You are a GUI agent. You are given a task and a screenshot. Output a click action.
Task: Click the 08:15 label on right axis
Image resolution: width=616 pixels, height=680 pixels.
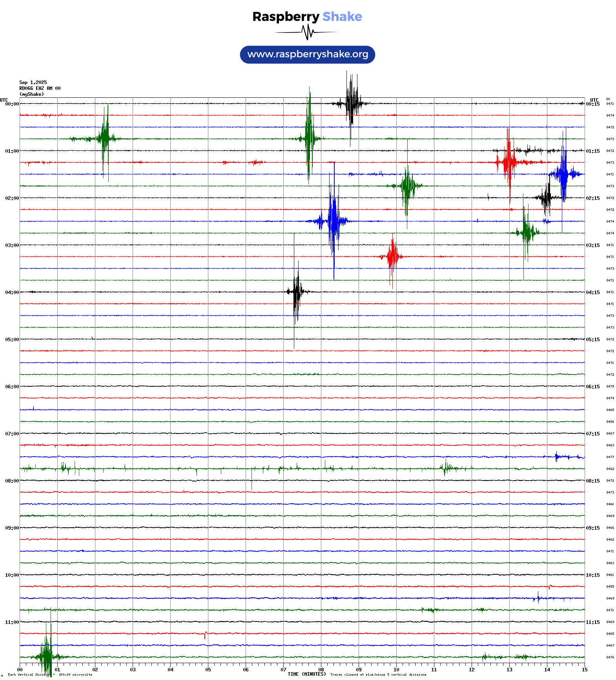point(593,481)
